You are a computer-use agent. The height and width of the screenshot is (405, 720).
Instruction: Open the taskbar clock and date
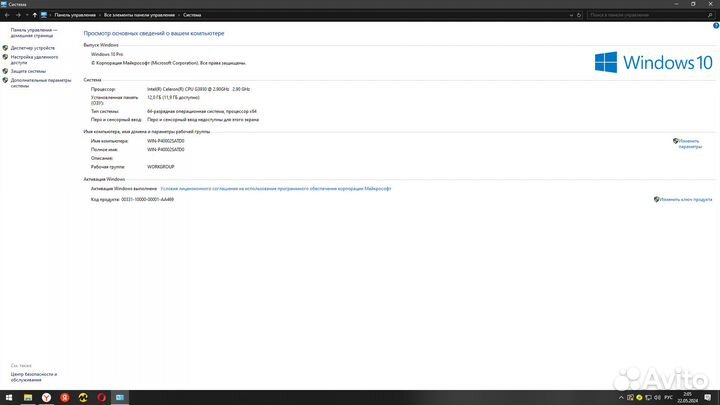click(x=687, y=398)
